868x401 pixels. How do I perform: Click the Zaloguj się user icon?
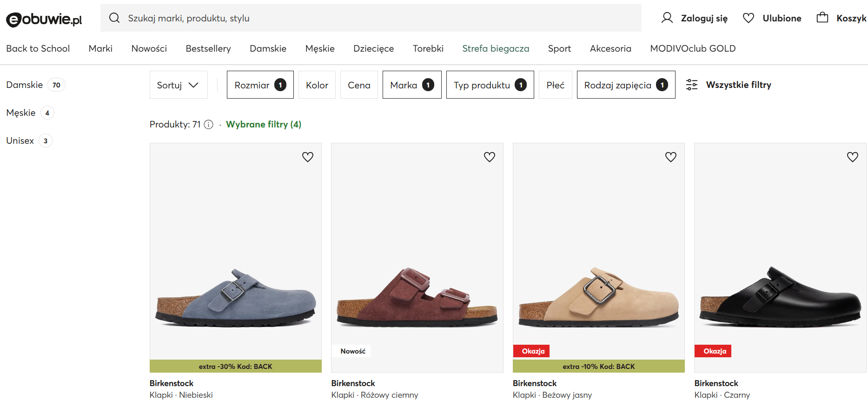667,18
